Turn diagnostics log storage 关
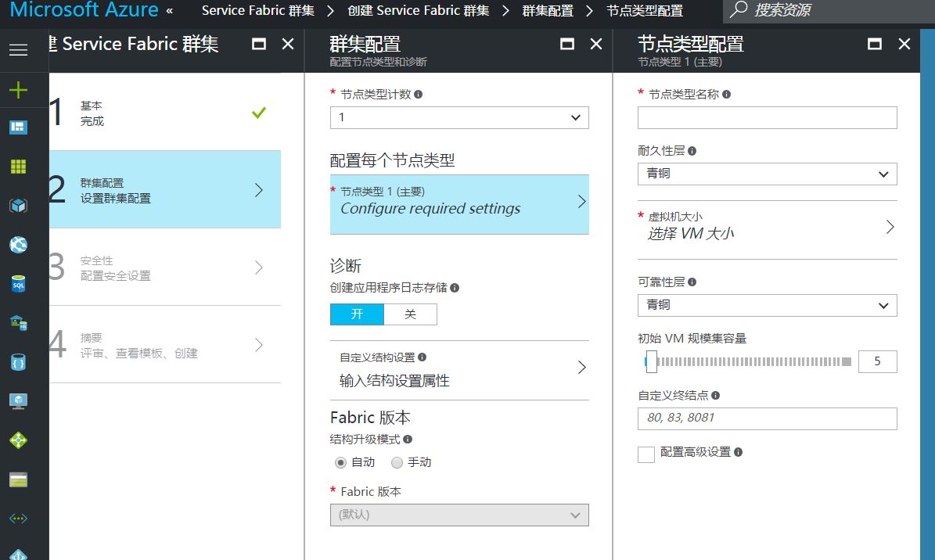The height and width of the screenshot is (560, 935). pos(410,314)
